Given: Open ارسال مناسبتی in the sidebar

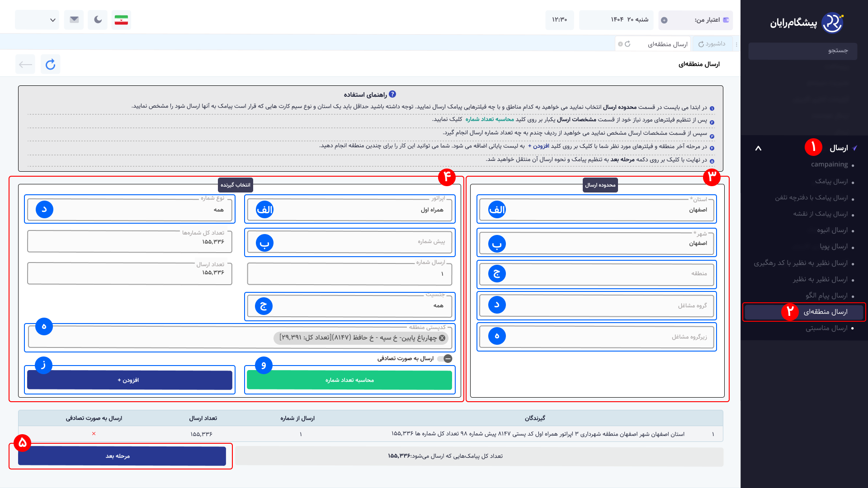Looking at the screenshot, I should click(826, 328).
